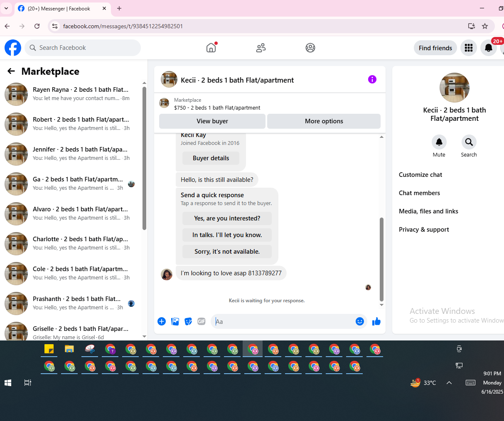Open the weather 33°C taskbar widget
Viewport: 504px width, 421px height.
423,383
